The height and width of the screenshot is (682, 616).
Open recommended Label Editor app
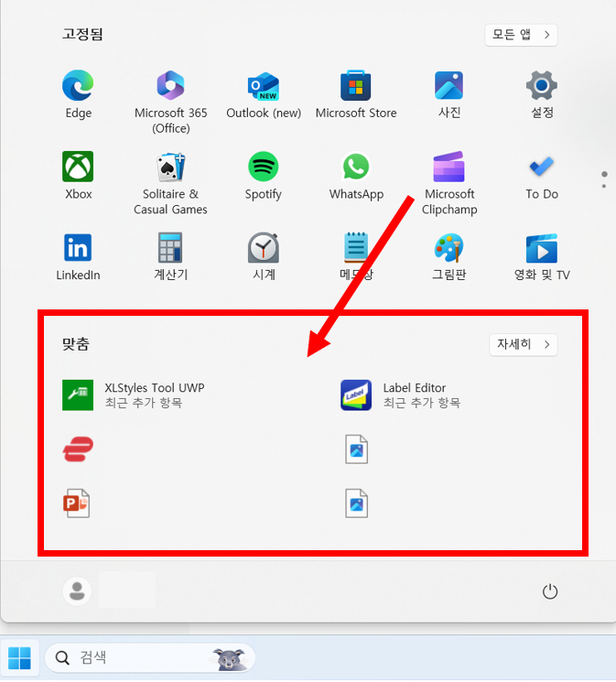pos(400,395)
